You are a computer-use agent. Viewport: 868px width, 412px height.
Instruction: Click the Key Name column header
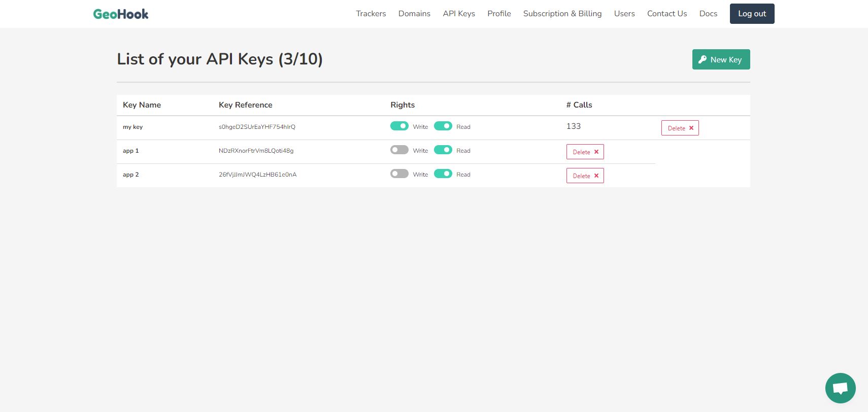tap(142, 105)
